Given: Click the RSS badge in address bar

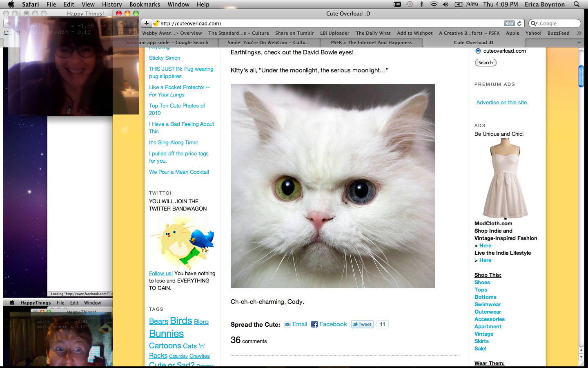Looking at the screenshot, I should [x=509, y=23].
